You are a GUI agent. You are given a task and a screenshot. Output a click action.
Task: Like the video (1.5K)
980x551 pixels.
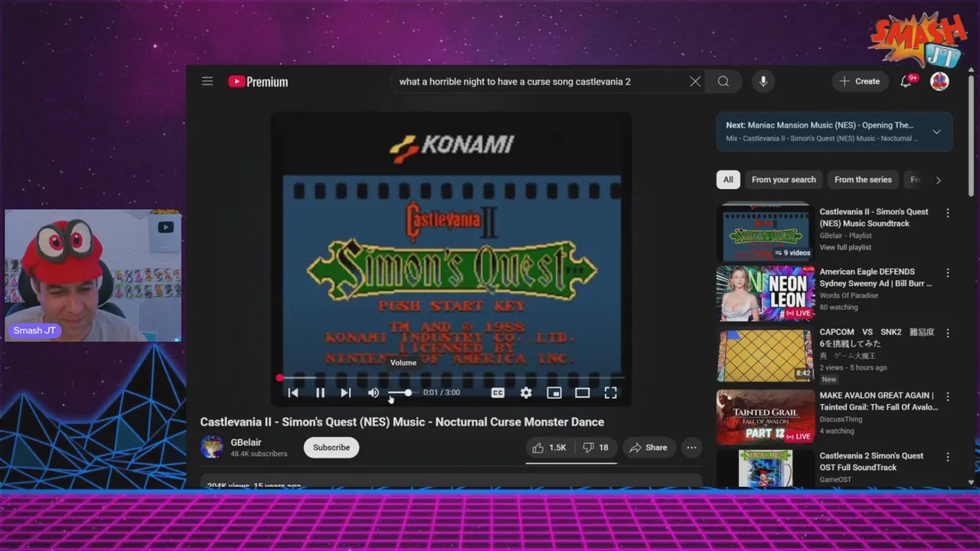point(550,448)
